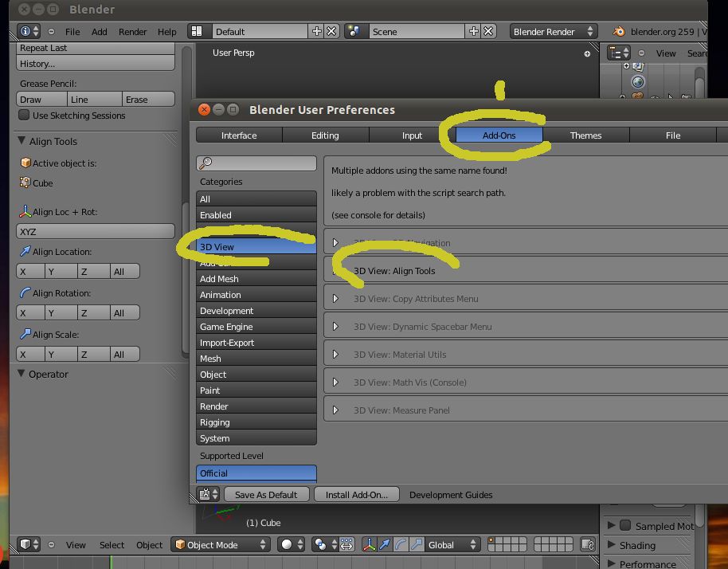Open the pivot point selector
728x569 pixels.
click(324, 544)
